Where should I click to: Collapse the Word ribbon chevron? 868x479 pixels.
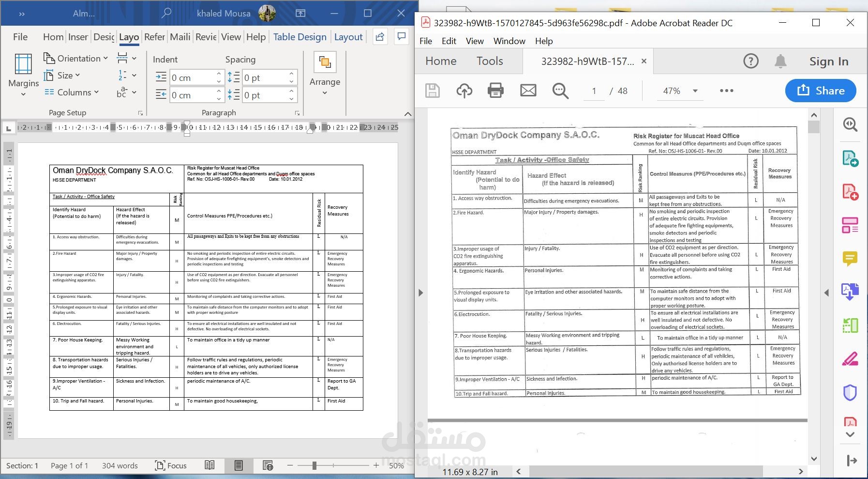pyautogui.click(x=408, y=114)
